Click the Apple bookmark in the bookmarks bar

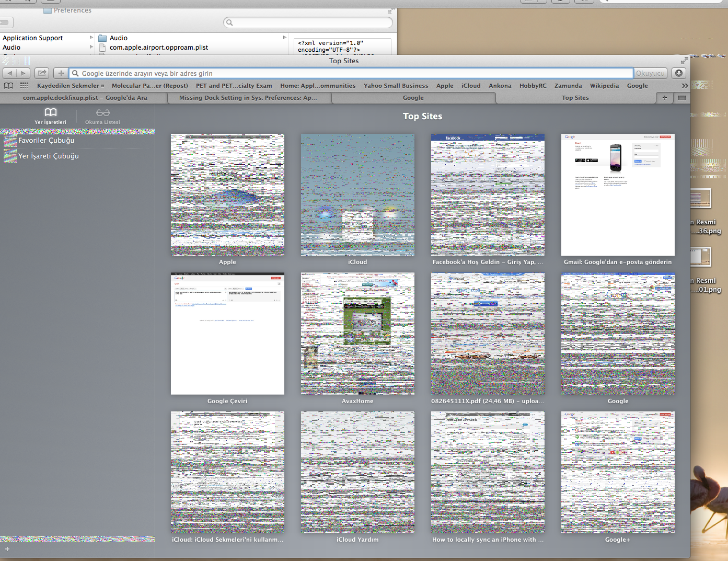[x=445, y=86]
